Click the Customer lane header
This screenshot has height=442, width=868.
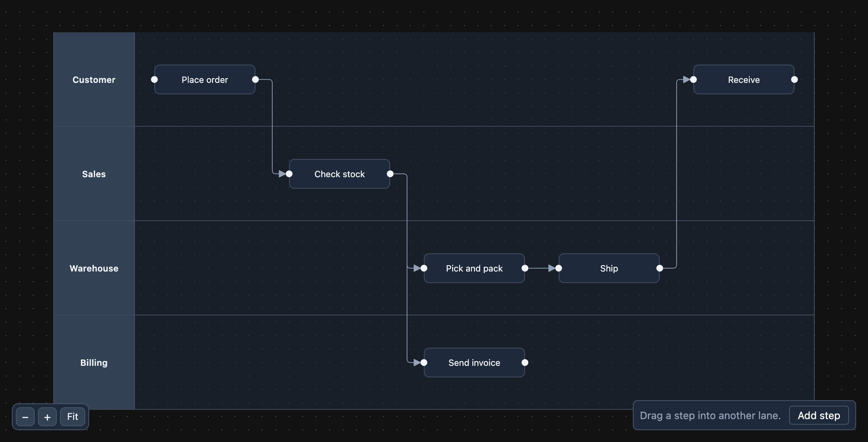tap(94, 80)
